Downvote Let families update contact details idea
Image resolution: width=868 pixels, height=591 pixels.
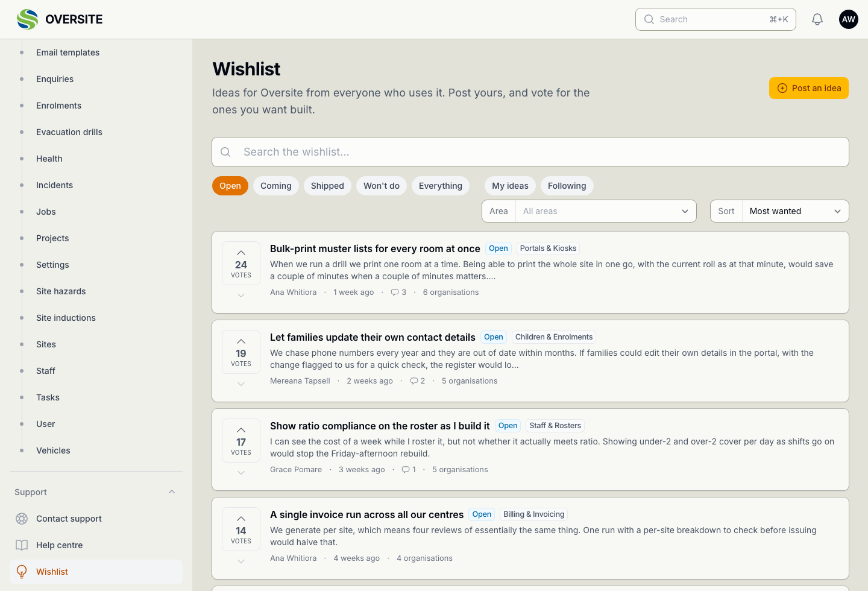point(241,384)
